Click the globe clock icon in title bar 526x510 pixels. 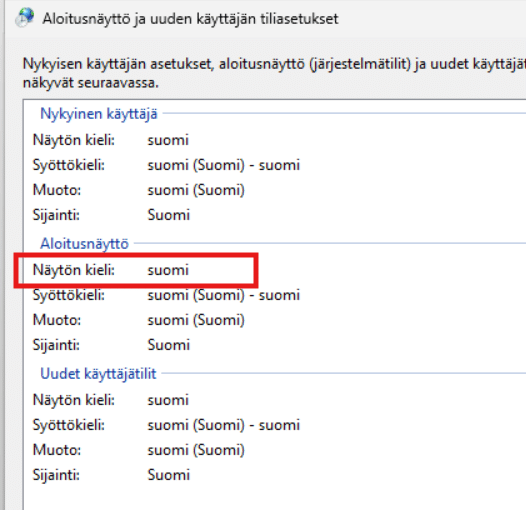(x=24, y=17)
